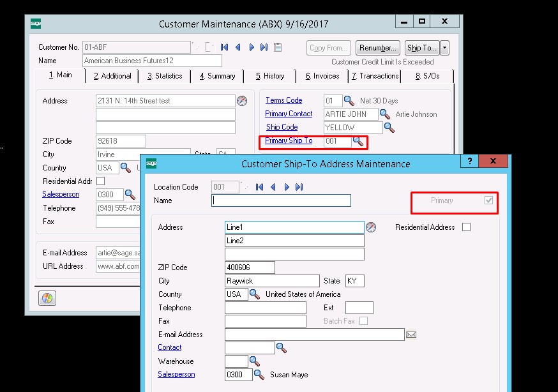Click Sage logo on Customer Maintenance title bar

[36, 24]
